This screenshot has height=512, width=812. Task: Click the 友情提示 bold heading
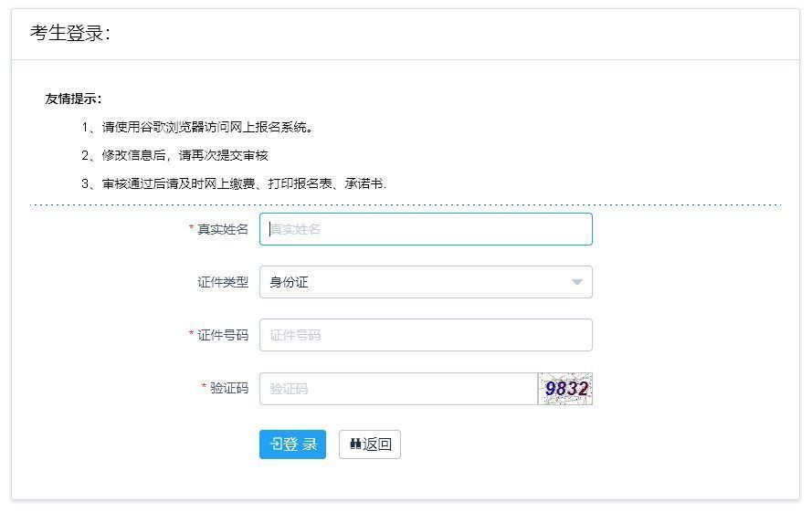[73, 99]
